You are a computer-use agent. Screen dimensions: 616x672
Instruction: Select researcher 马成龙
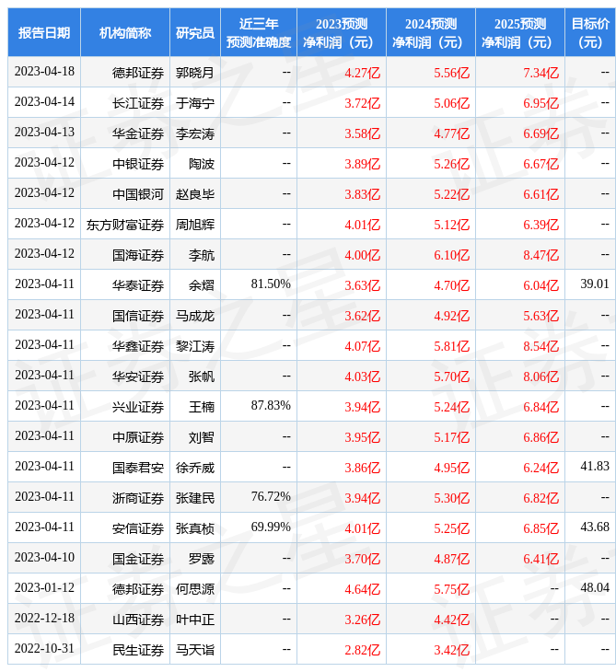(195, 316)
